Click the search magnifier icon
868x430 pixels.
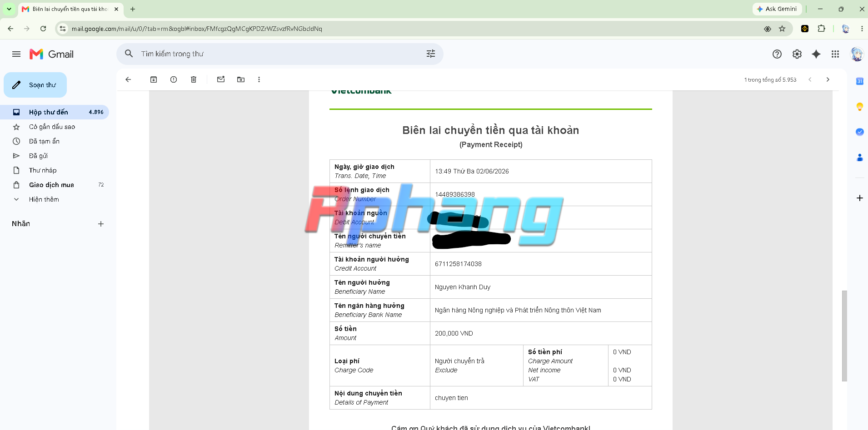click(x=129, y=54)
